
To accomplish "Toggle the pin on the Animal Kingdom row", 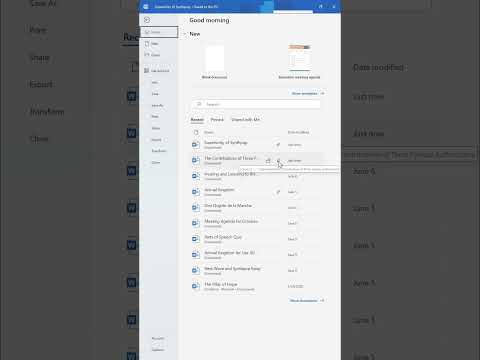I will pyautogui.click(x=278, y=192).
